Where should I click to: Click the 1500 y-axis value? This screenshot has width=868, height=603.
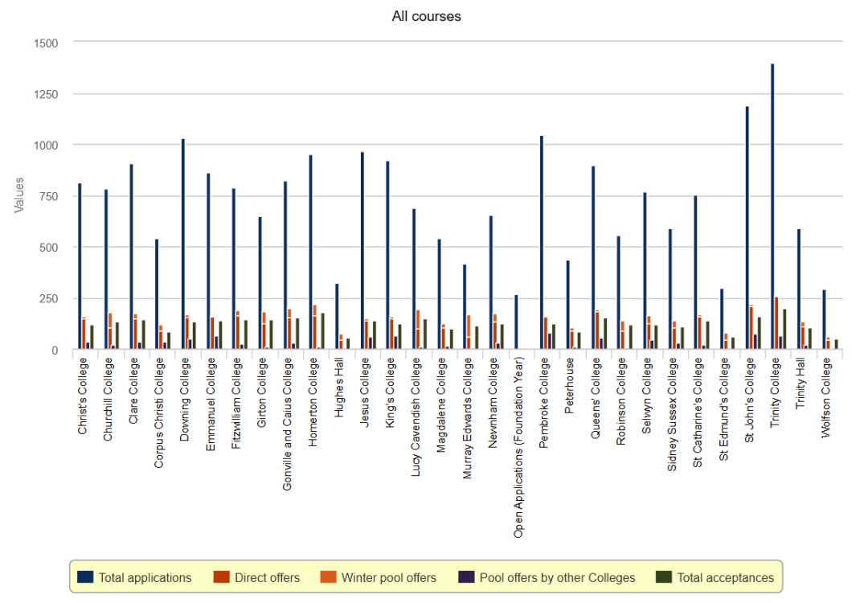pyautogui.click(x=45, y=43)
